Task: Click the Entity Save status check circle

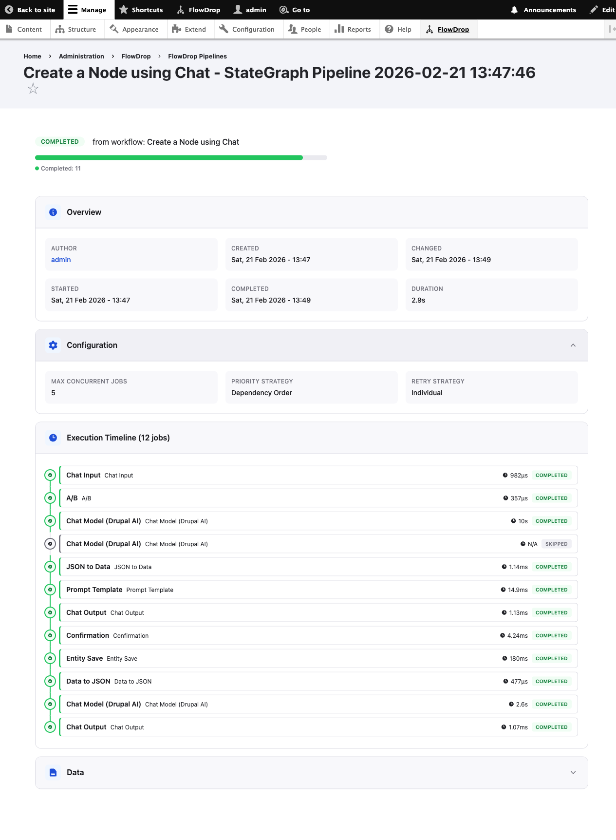Action: (x=50, y=658)
